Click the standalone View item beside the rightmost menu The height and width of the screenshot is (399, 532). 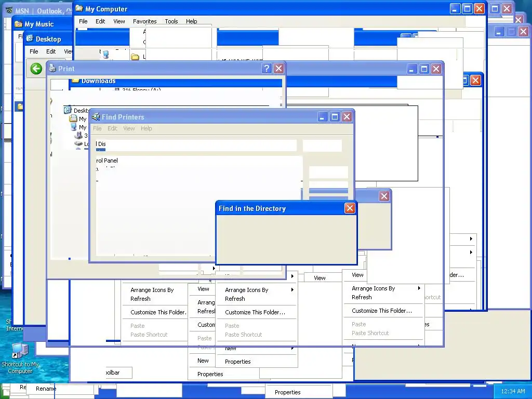point(320,278)
